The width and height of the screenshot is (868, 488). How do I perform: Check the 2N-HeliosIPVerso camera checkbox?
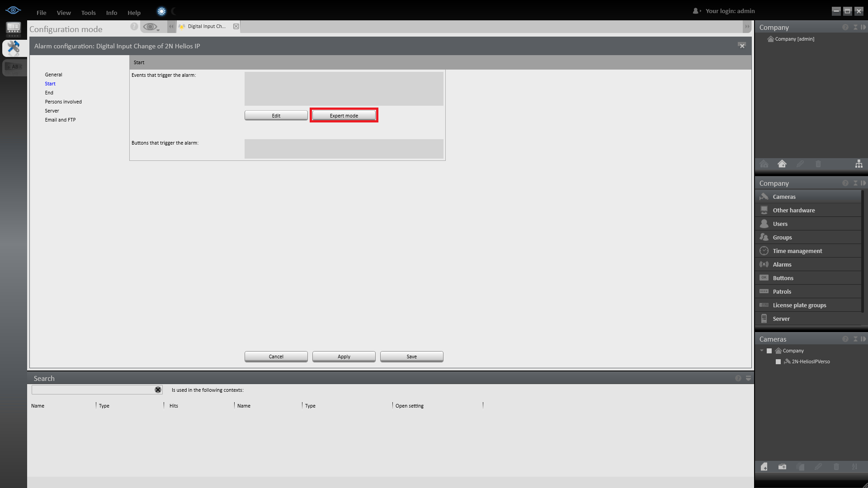778,361
